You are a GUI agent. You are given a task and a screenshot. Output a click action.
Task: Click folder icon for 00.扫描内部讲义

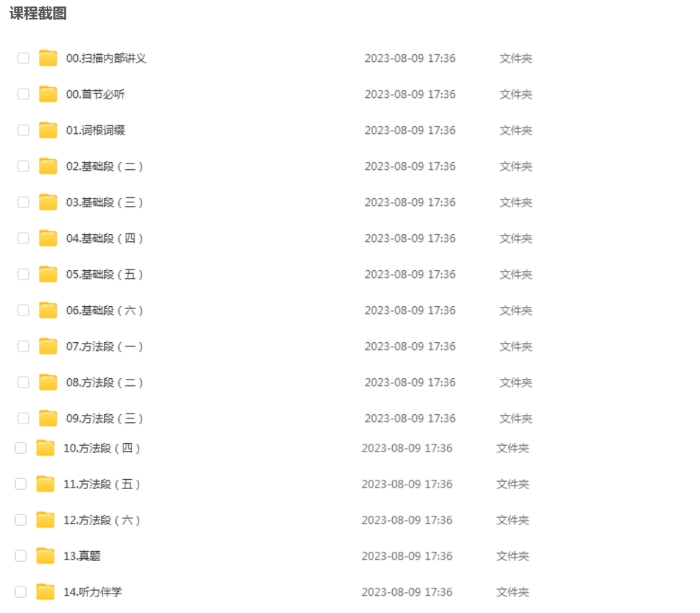click(x=48, y=58)
